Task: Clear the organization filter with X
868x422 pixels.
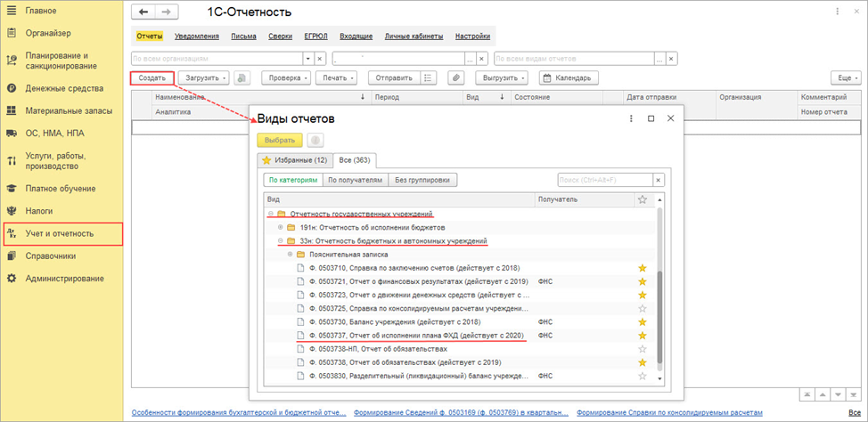Action: [319, 59]
